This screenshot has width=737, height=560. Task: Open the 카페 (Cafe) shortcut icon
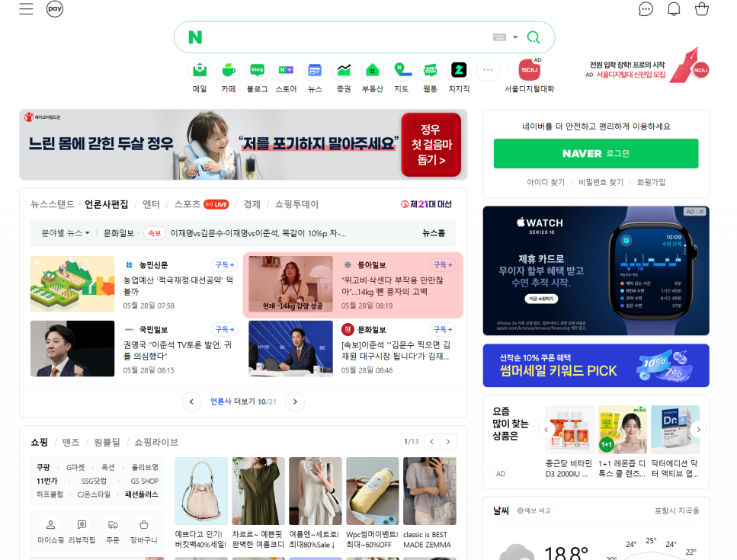tap(228, 71)
